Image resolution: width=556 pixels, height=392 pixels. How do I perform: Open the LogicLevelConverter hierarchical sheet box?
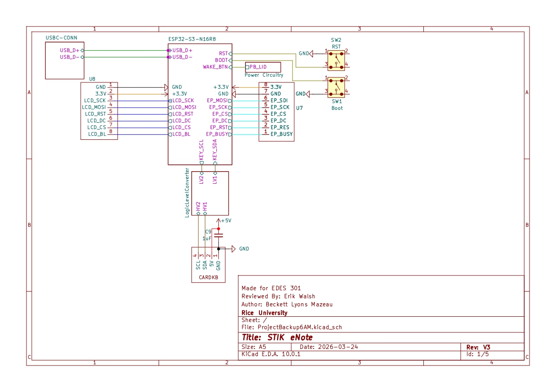(x=210, y=194)
